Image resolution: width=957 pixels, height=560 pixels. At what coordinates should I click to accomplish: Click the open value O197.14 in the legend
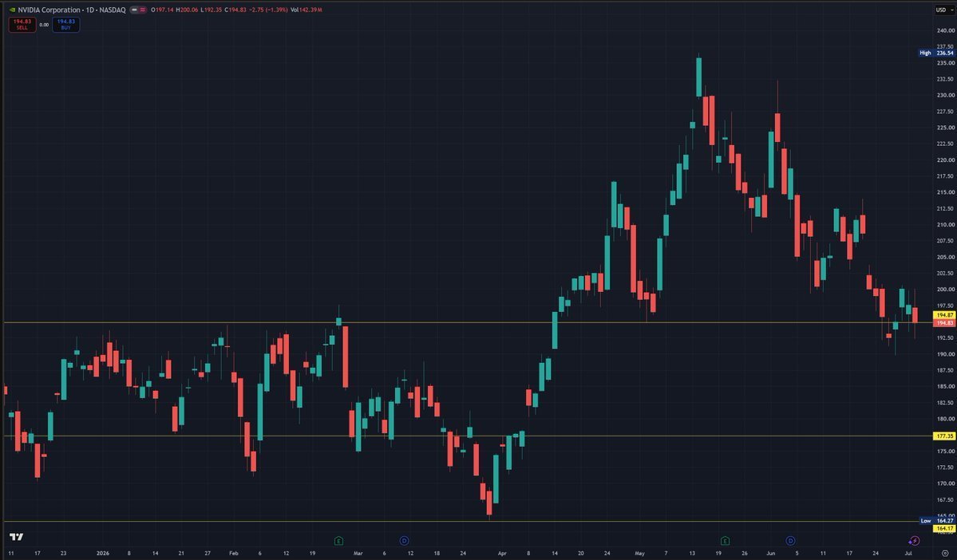coord(162,10)
